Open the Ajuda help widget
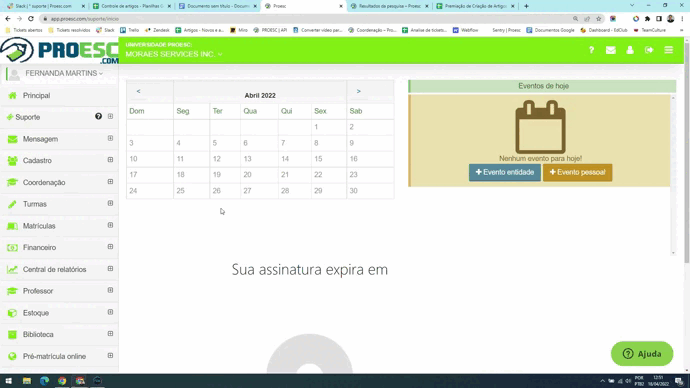Screen dimensions: 690x388 [642, 354]
